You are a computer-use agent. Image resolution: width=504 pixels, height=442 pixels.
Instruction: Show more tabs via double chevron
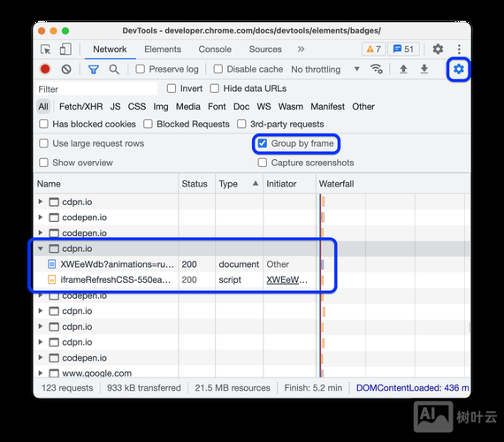(301, 50)
